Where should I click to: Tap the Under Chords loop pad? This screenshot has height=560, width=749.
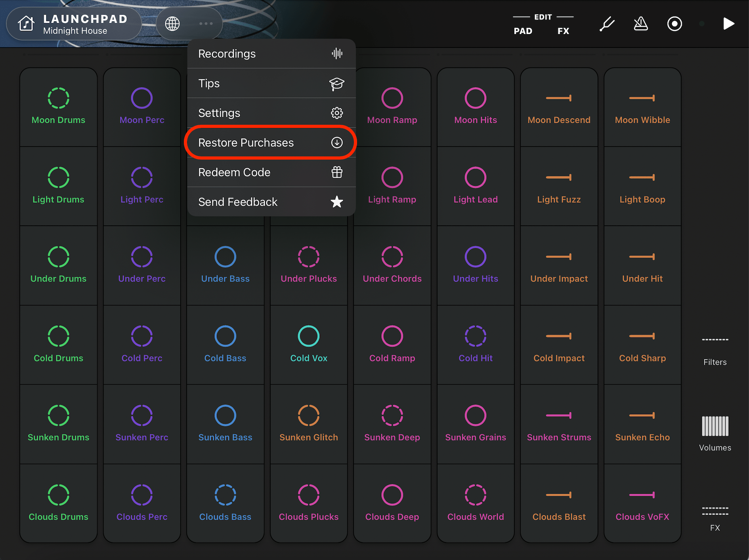click(392, 265)
